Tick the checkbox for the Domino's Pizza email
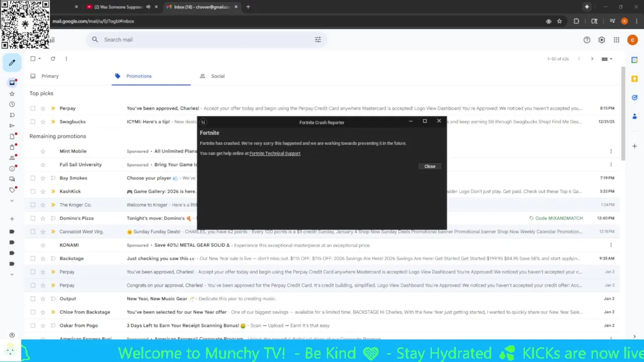Image resolution: width=644 pixels, height=362 pixels. pyautogui.click(x=33, y=218)
